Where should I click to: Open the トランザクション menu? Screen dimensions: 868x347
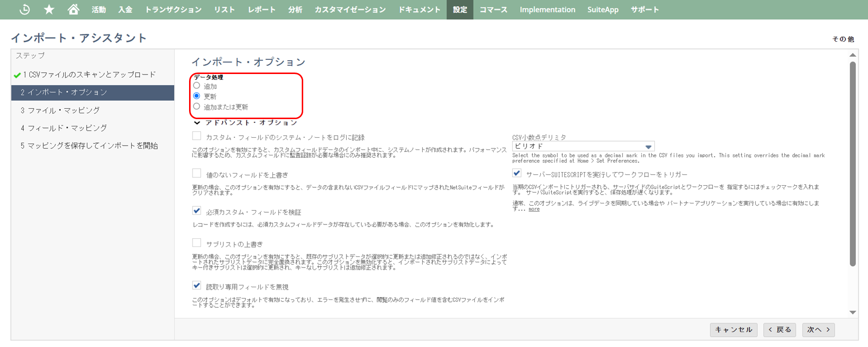click(x=173, y=9)
